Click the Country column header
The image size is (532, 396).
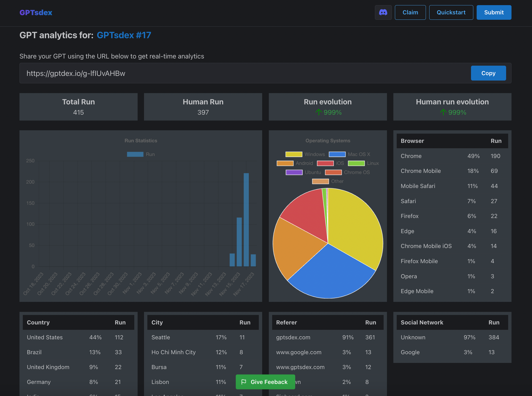(38, 322)
